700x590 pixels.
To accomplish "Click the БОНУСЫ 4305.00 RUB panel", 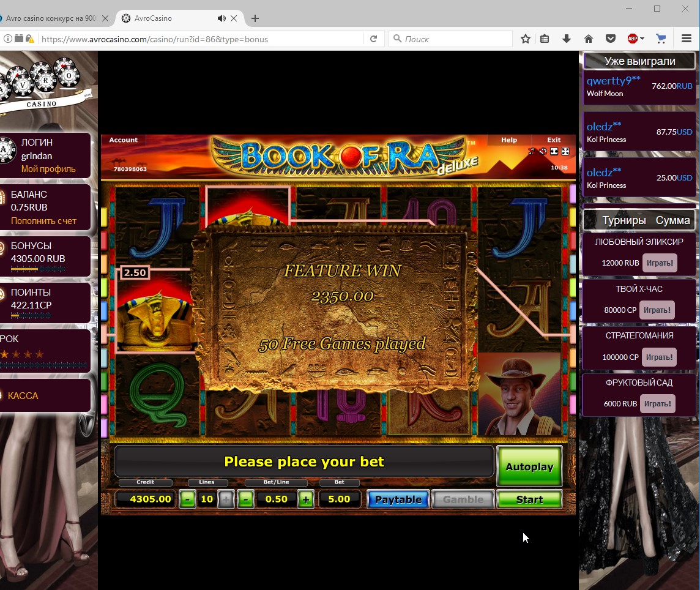I will pyautogui.click(x=45, y=256).
